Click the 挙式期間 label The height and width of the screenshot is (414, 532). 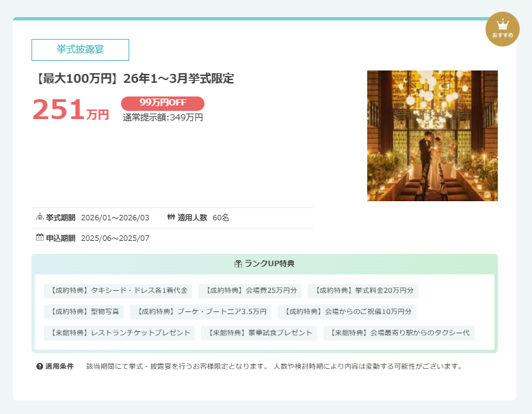(60, 218)
